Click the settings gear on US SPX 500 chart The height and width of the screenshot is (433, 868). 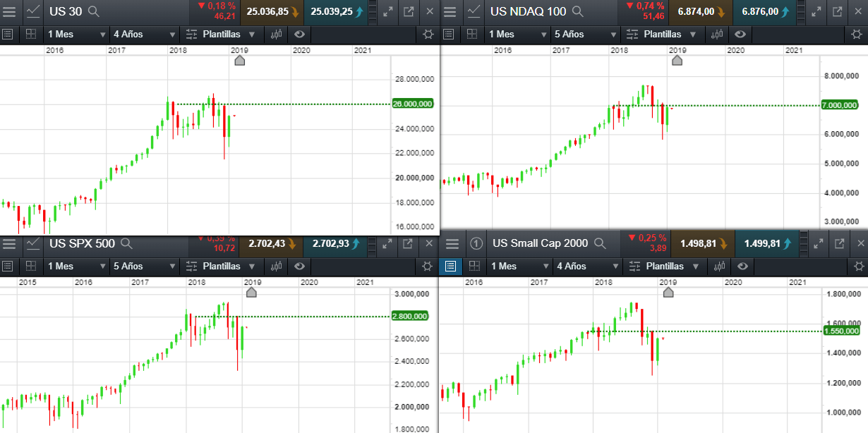[x=428, y=266]
